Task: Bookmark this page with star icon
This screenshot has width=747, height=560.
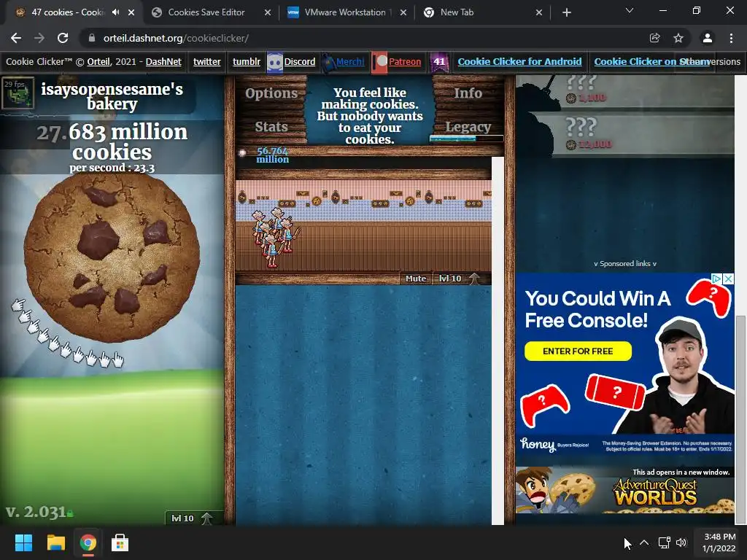Action: 678,38
